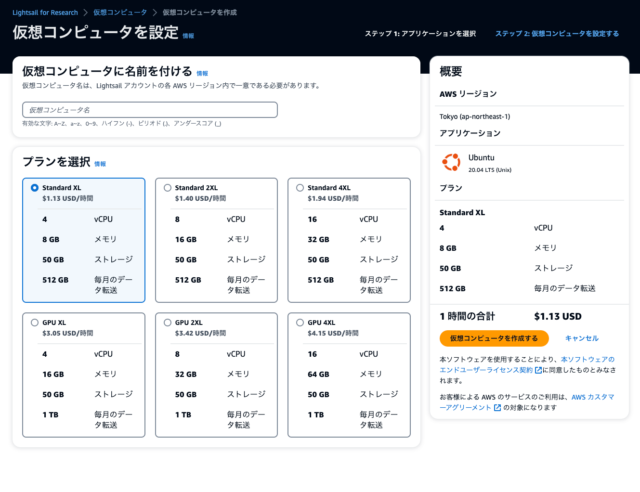Select the Standard 4XL plan radio button
Image resolution: width=640 pixels, height=492 pixels.
click(x=300, y=188)
